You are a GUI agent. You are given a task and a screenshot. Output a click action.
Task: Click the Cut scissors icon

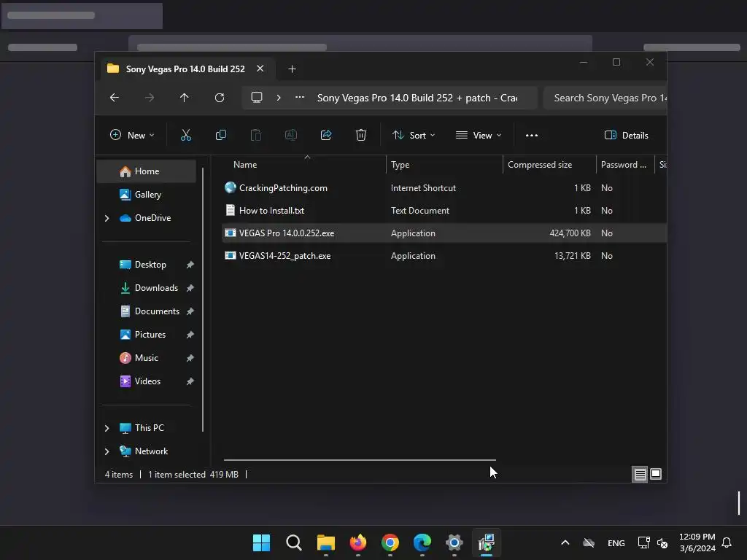point(186,135)
